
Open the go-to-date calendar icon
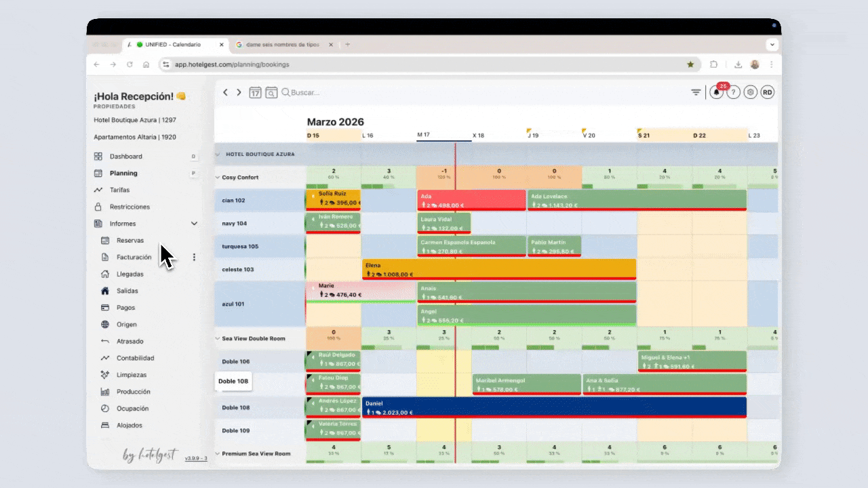tap(255, 93)
